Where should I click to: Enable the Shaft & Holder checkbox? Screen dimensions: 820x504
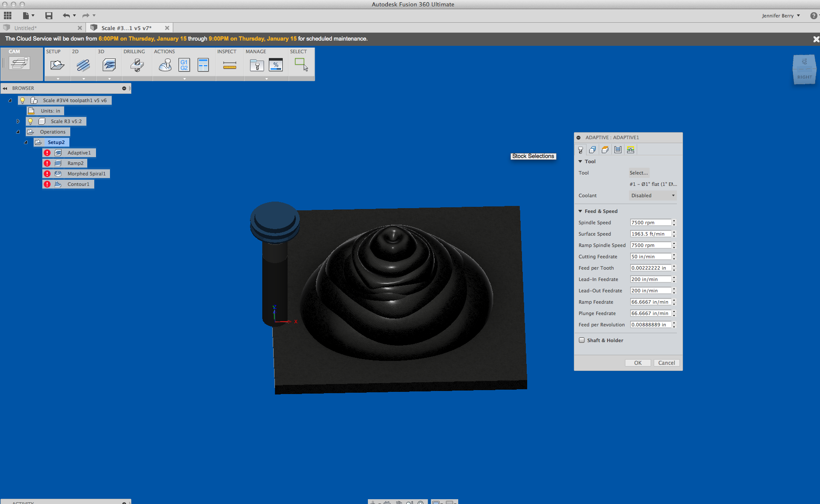click(x=582, y=340)
